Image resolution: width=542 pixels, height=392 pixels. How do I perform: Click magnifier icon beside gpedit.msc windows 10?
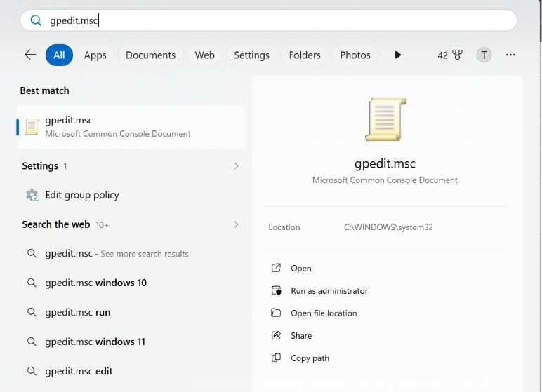point(32,283)
